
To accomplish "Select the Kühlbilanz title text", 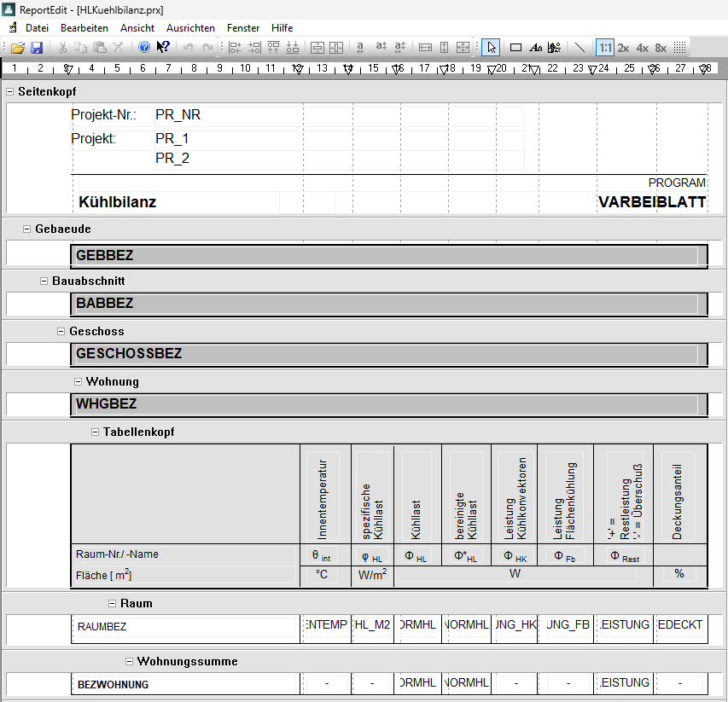I will coord(118,202).
